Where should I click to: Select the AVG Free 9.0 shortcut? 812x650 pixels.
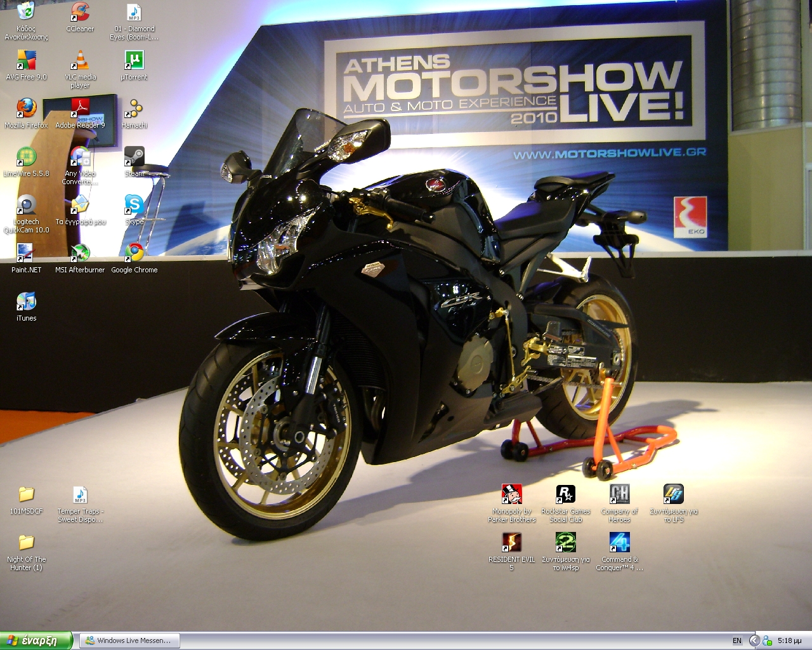pos(26,65)
